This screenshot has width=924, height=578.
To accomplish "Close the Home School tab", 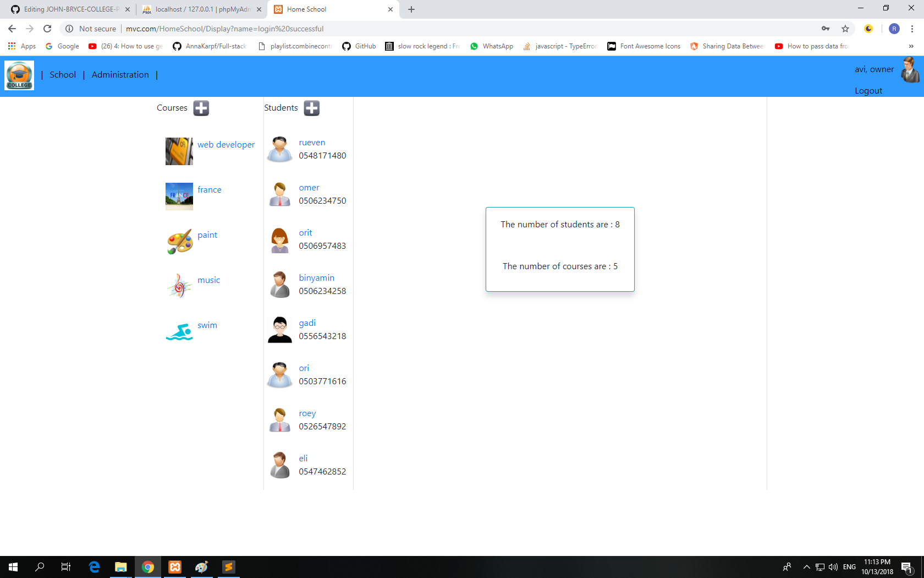I will [391, 9].
